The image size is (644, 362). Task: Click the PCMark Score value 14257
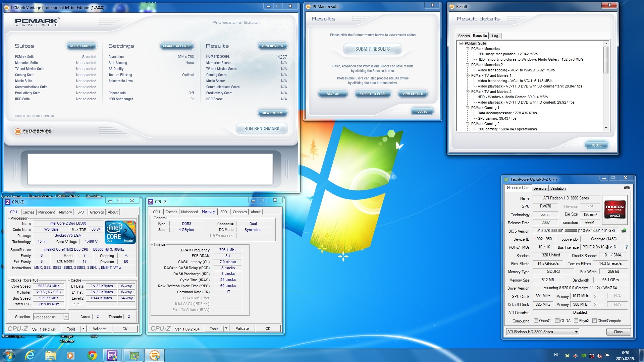click(281, 57)
